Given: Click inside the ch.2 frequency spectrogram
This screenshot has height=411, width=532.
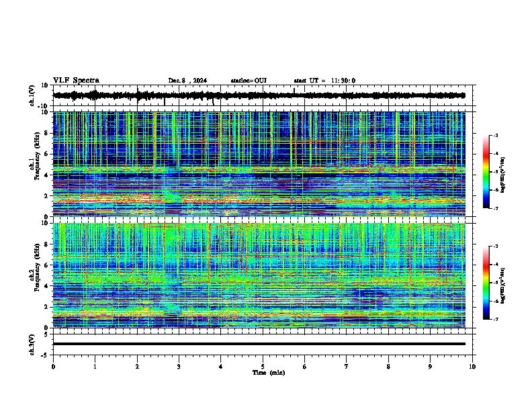Looking at the screenshot, I should pyautogui.click(x=259, y=275).
